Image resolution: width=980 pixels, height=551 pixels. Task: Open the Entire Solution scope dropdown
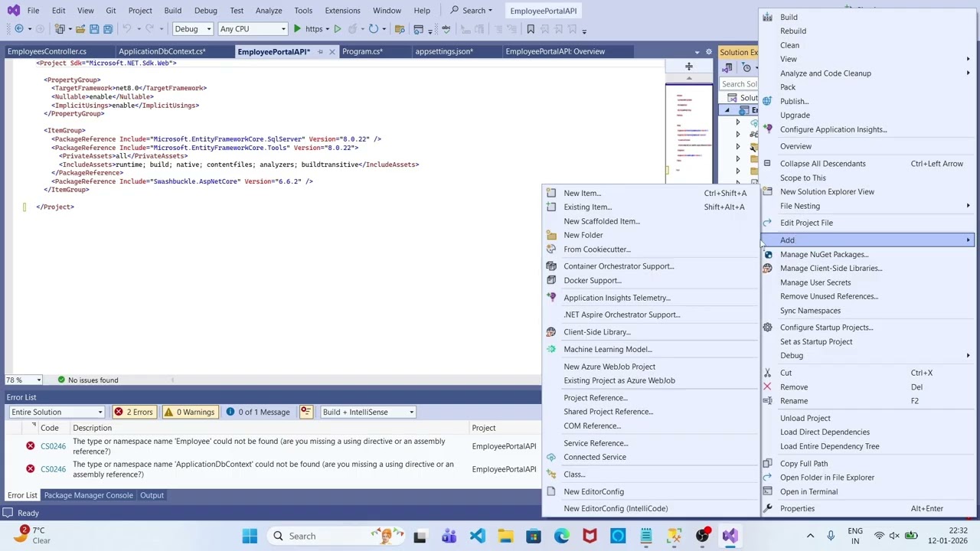[57, 412]
